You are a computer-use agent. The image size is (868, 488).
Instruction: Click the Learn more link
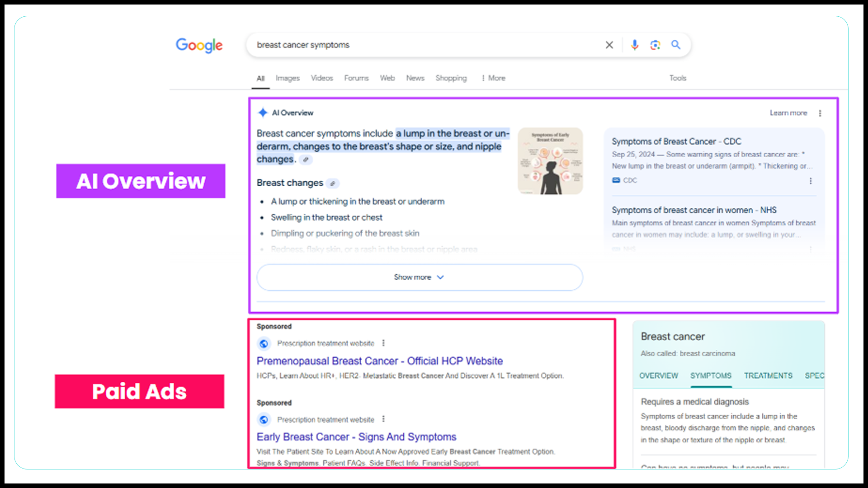click(788, 113)
